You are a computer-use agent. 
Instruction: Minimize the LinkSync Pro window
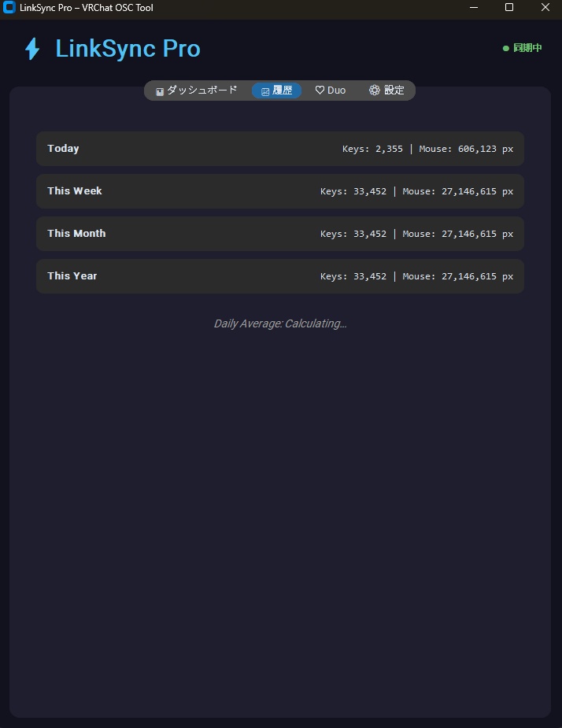point(473,8)
